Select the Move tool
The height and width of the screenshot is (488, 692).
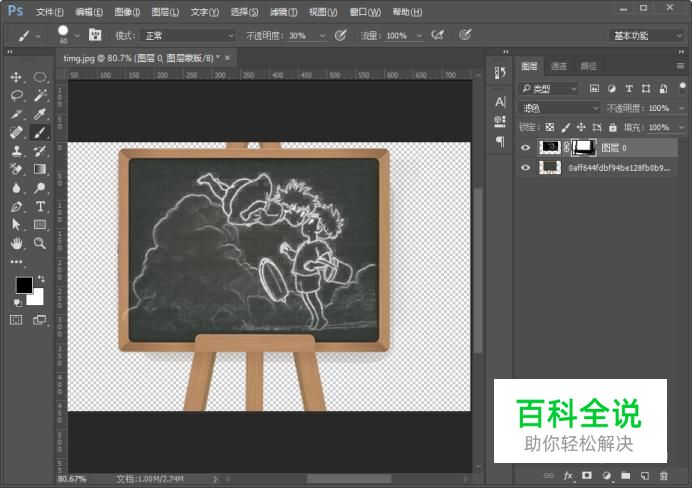(16, 77)
